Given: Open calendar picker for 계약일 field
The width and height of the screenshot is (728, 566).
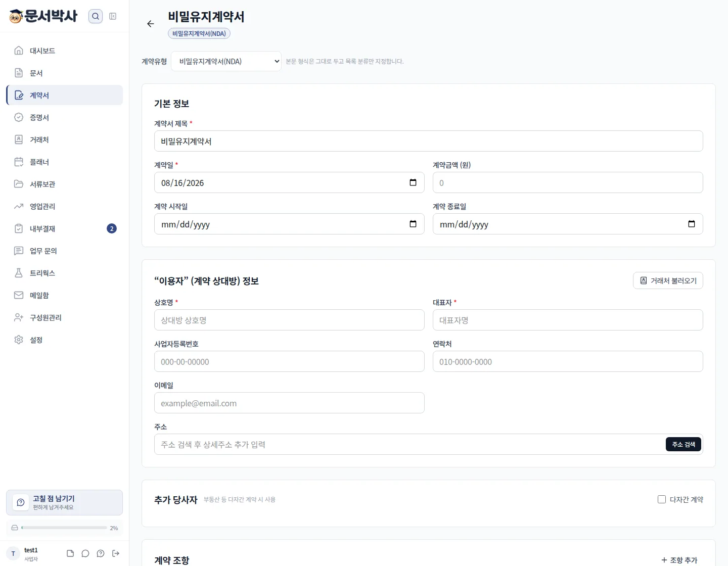Looking at the screenshot, I should pos(413,182).
